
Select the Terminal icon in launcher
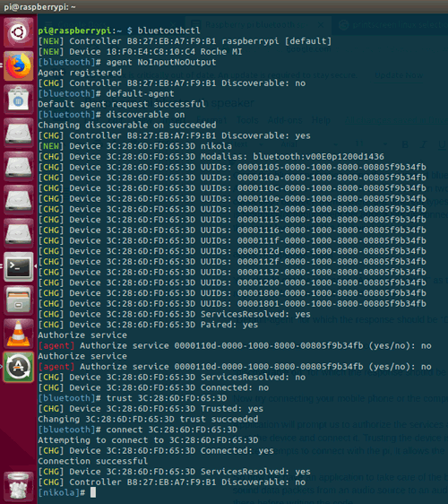(x=18, y=266)
